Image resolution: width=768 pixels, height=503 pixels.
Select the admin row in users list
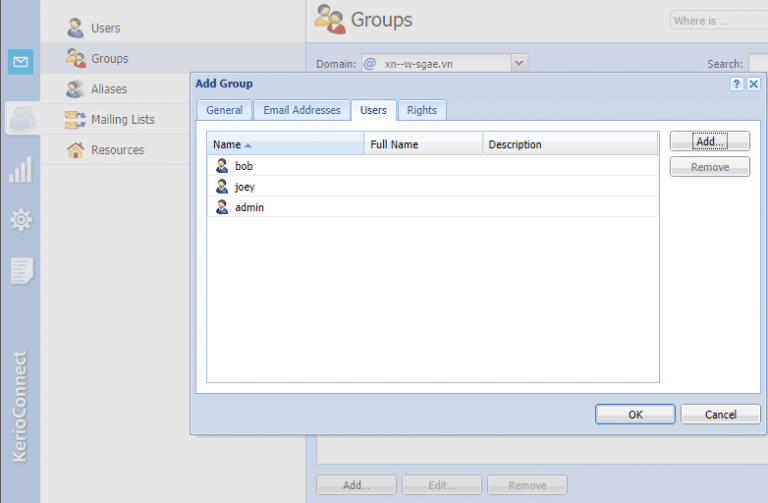click(x=249, y=207)
